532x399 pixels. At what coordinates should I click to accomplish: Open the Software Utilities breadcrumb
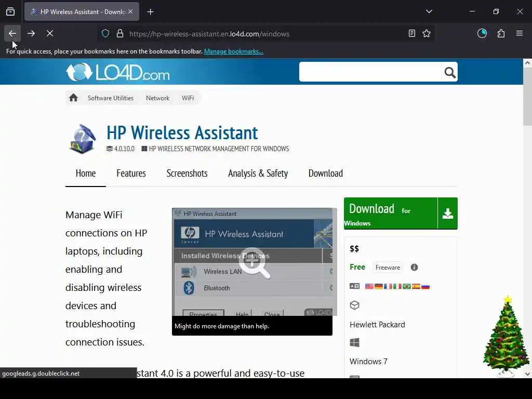[x=111, y=98]
